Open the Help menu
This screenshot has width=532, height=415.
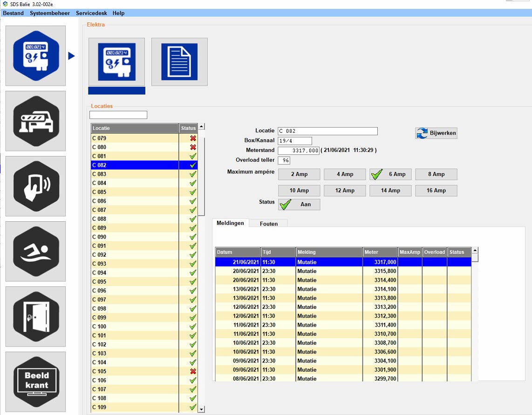pos(118,13)
